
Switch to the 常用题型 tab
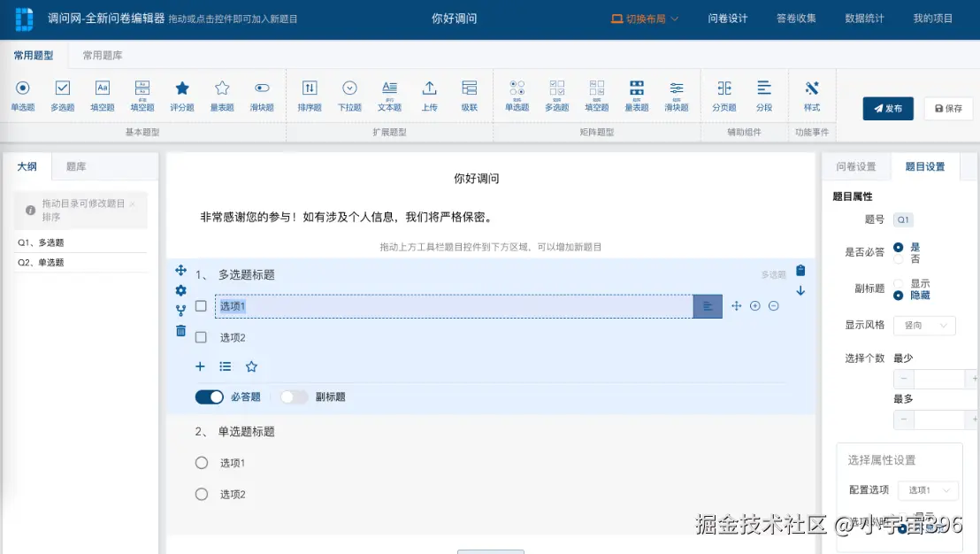[x=34, y=55]
